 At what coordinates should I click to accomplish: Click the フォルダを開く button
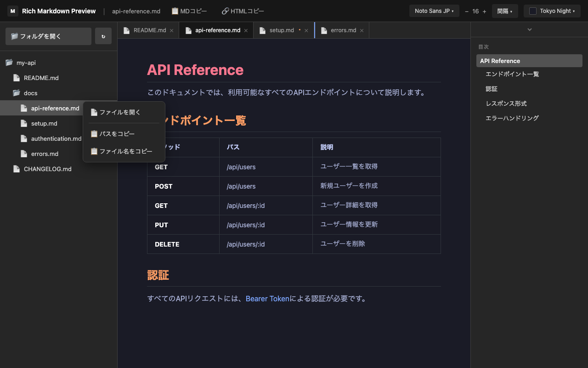pos(48,36)
